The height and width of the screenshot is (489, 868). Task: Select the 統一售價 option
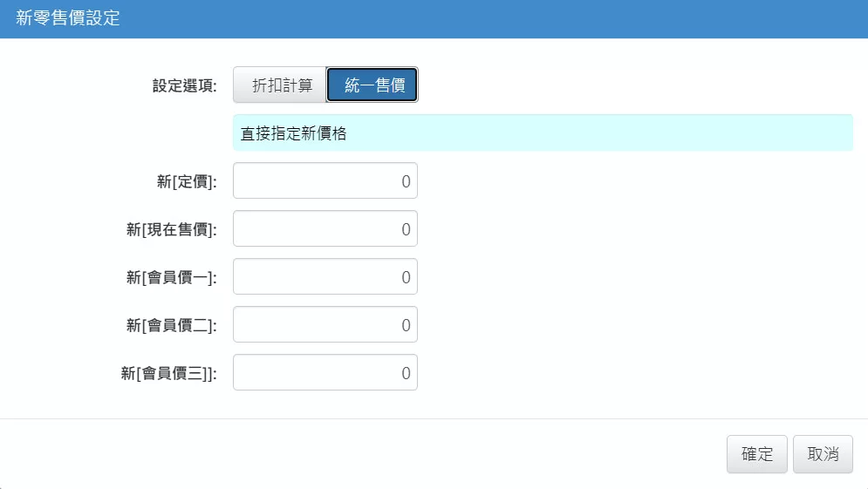click(x=372, y=85)
